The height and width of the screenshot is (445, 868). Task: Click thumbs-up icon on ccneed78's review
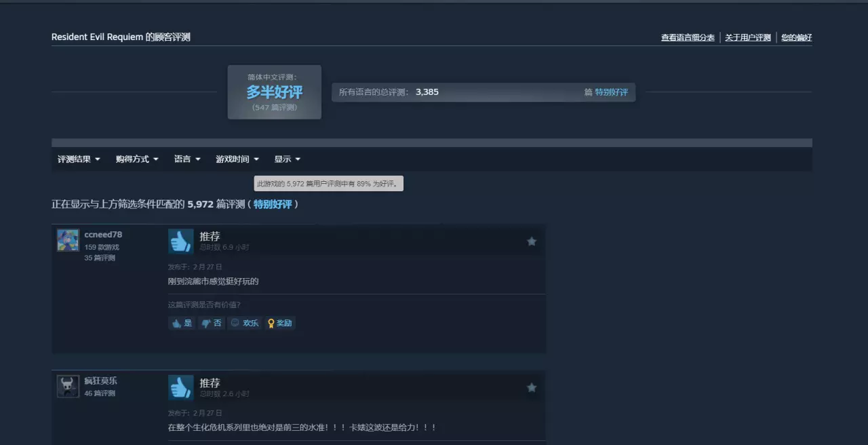(x=181, y=241)
